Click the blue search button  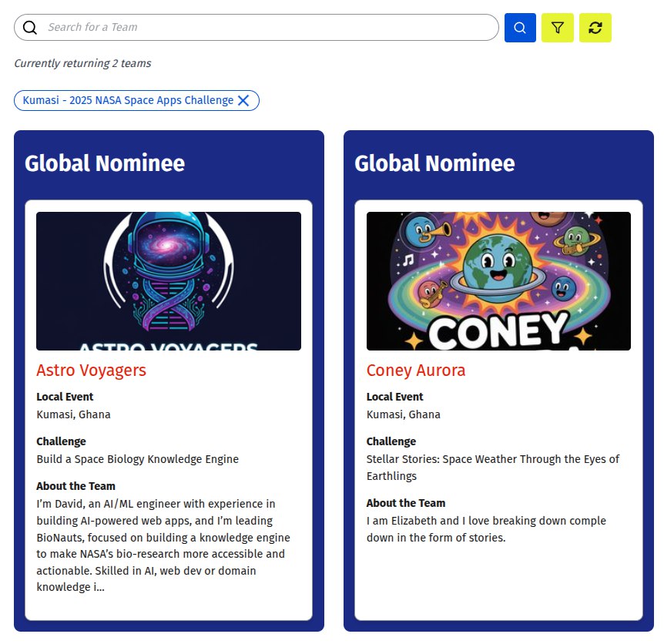coord(520,28)
